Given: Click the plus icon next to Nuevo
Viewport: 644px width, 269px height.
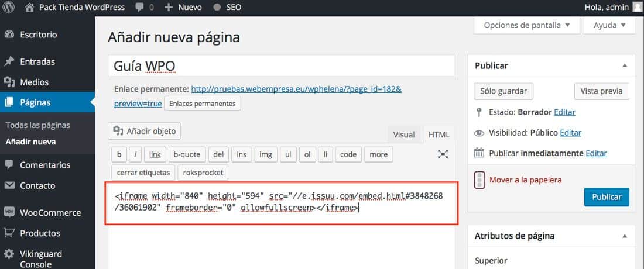Looking at the screenshot, I should coord(169,8).
